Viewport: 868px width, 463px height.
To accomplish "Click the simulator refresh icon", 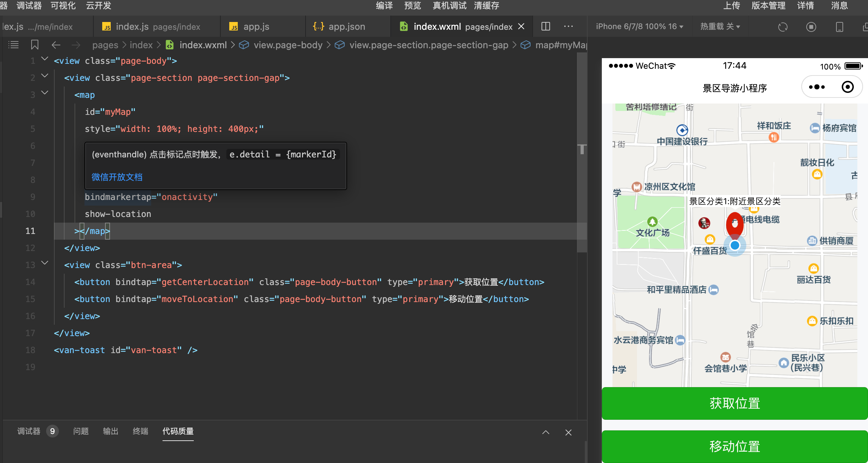I will [782, 27].
